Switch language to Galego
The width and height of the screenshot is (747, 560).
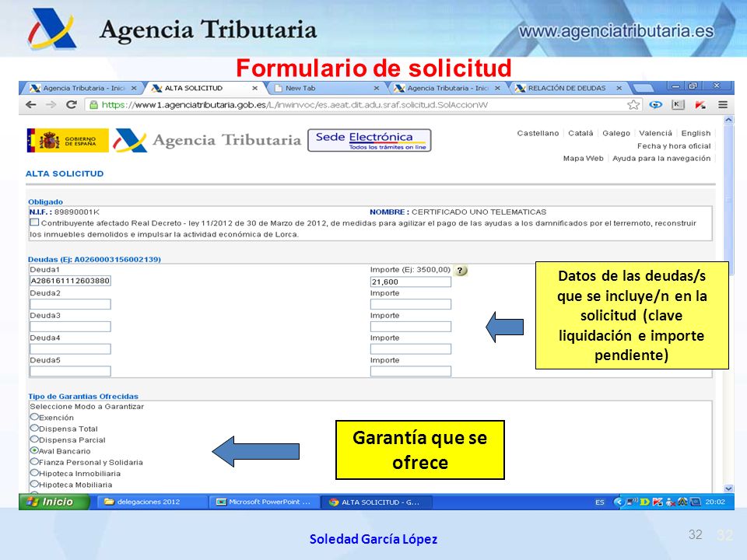point(616,133)
